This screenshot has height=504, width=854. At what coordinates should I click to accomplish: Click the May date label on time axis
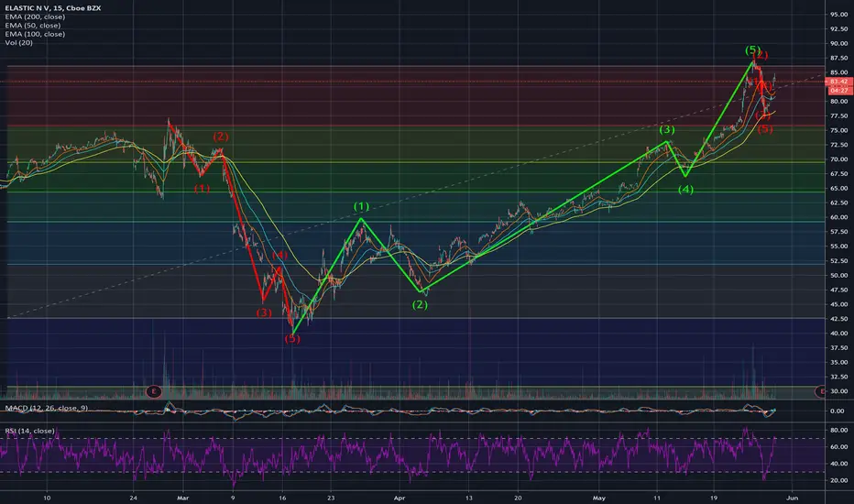coord(599,498)
